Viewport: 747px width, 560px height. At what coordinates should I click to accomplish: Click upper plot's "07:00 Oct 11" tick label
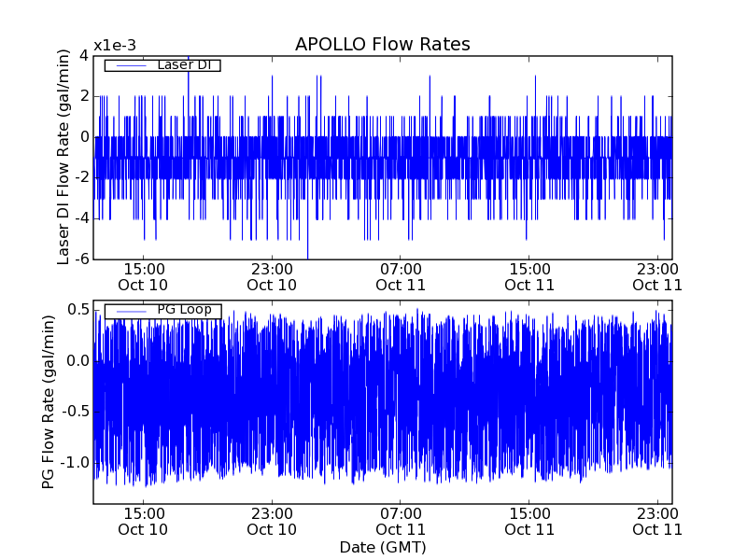pyautogui.click(x=400, y=276)
